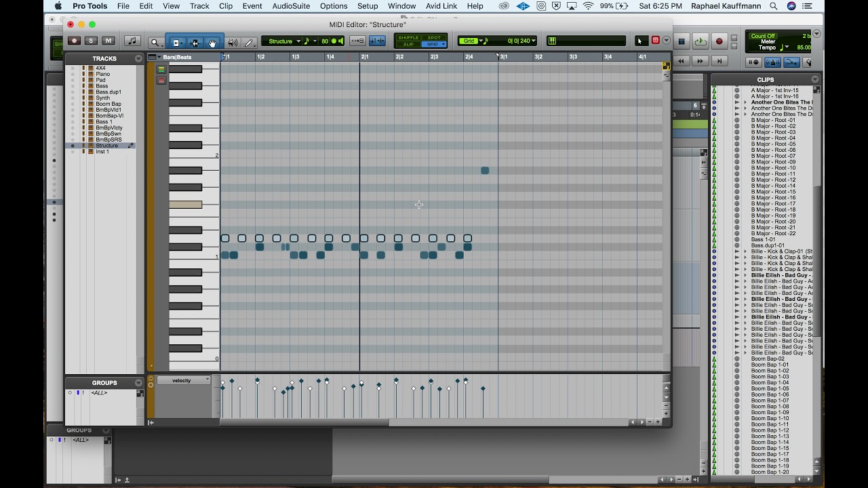Select the Boom Bap track in the tracks list
Image resolution: width=868 pixels, height=488 pixels.
click(x=108, y=104)
